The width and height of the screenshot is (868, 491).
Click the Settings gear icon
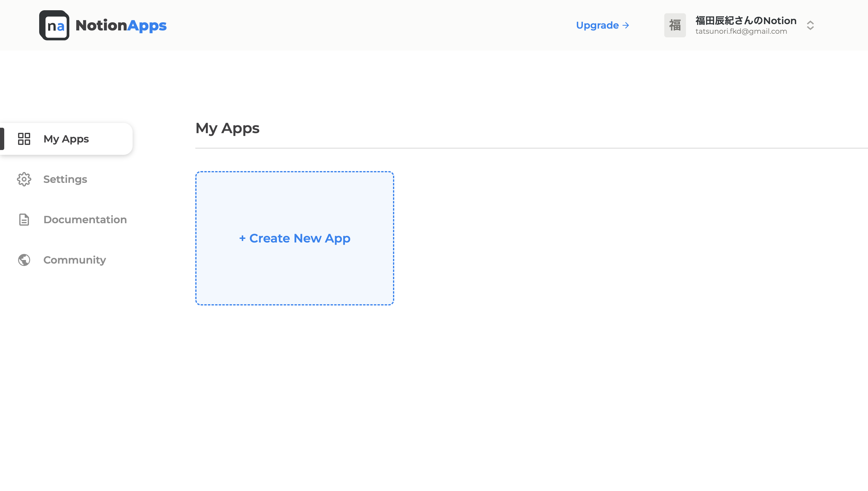24,180
